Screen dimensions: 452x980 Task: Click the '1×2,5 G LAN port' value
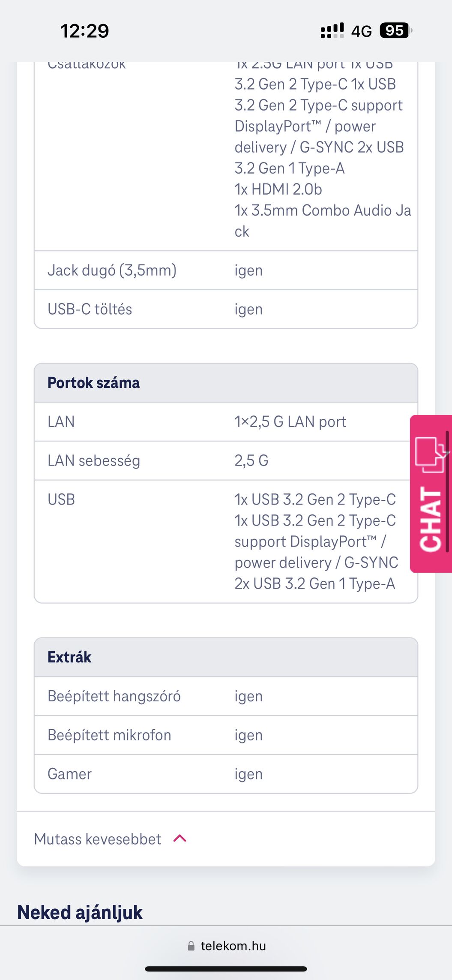pyautogui.click(x=290, y=422)
